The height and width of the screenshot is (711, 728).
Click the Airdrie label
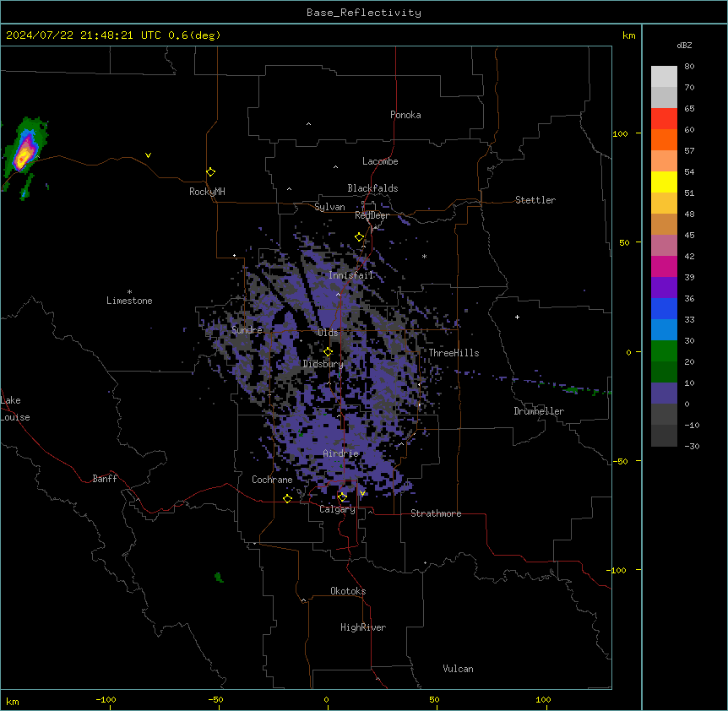pyautogui.click(x=341, y=453)
